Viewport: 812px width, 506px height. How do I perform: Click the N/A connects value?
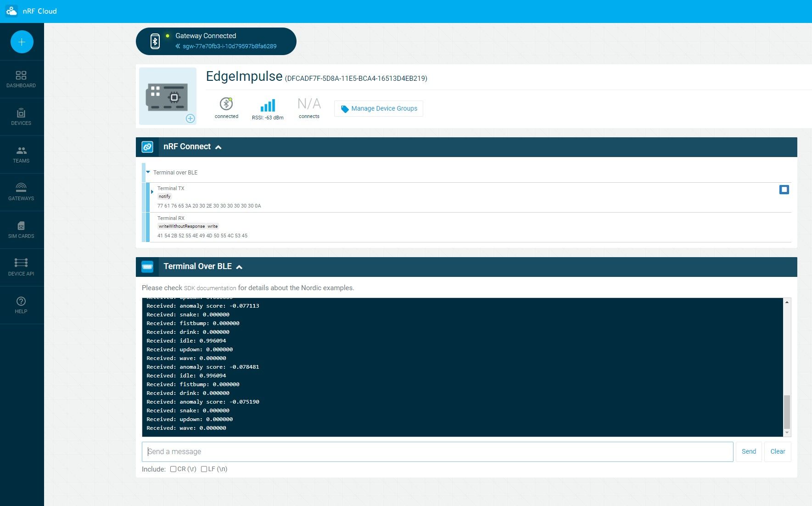pos(309,104)
